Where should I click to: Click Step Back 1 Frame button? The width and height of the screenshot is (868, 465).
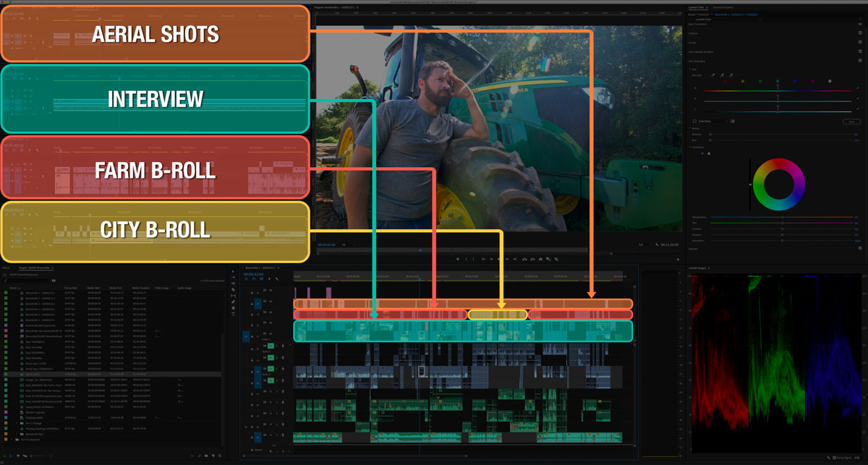491,259
